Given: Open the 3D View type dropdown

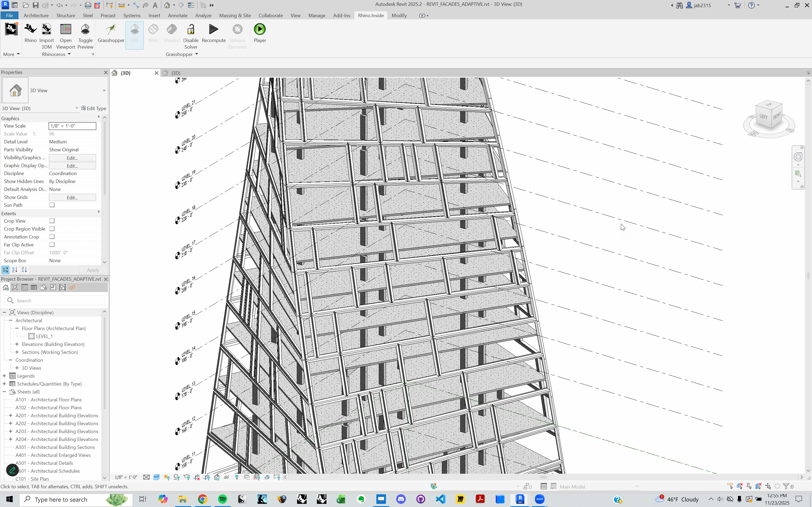Looking at the screenshot, I should tap(104, 91).
